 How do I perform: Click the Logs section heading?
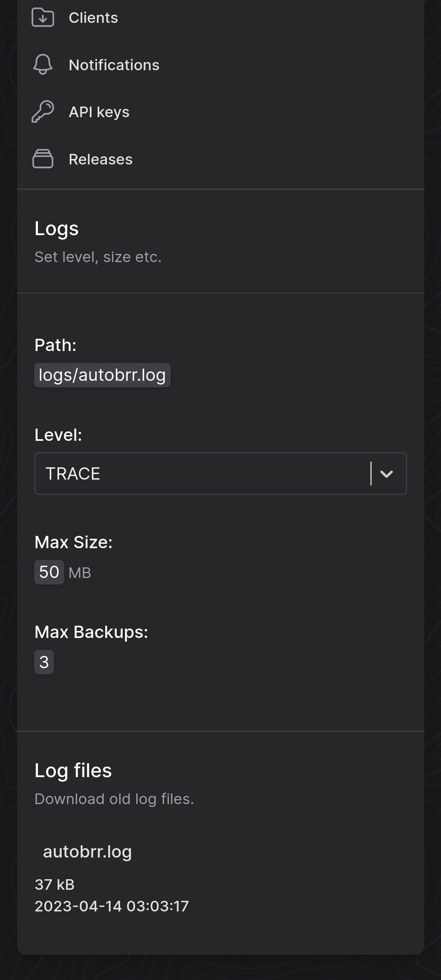57,229
